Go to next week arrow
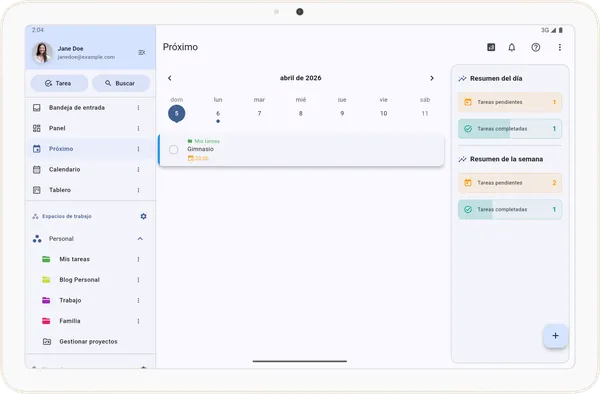The image size is (600, 394). coord(432,78)
